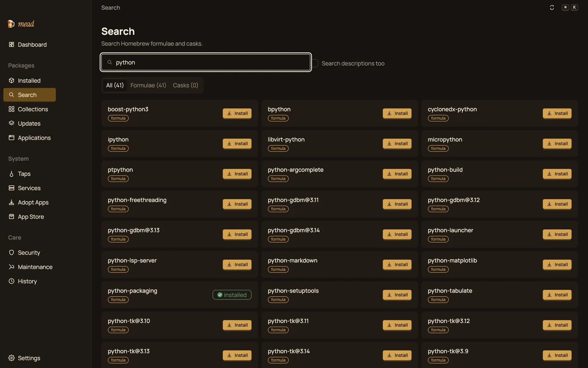The image size is (588, 368).
Task: Install ipython
Action: [237, 144]
